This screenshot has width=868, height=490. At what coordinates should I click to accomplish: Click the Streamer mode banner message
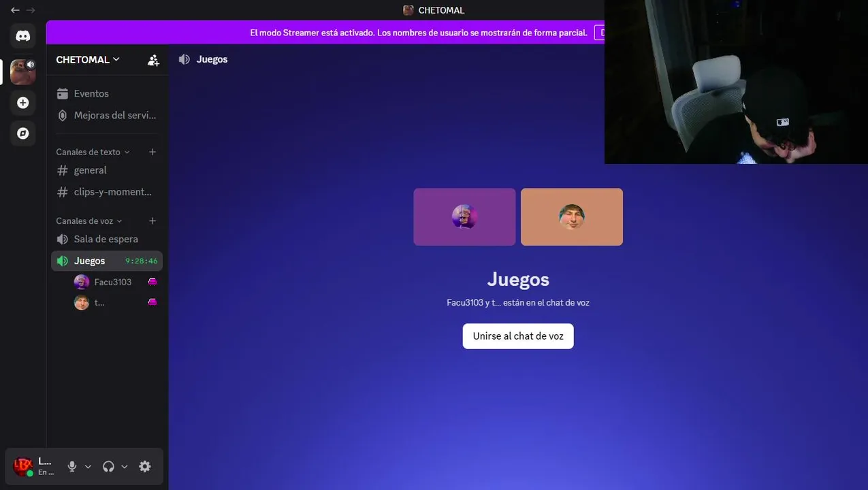point(419,33)
